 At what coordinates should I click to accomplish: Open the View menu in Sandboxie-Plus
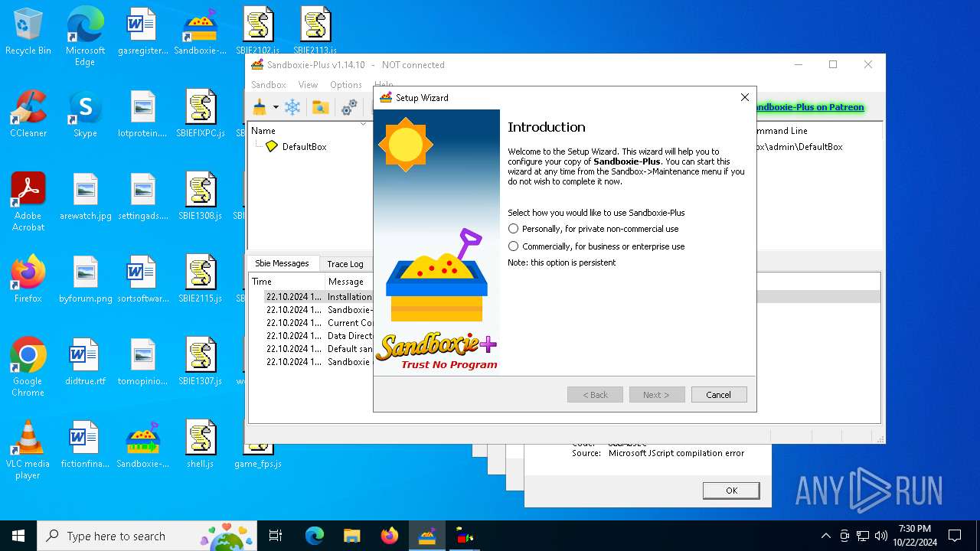coord(308,85)
